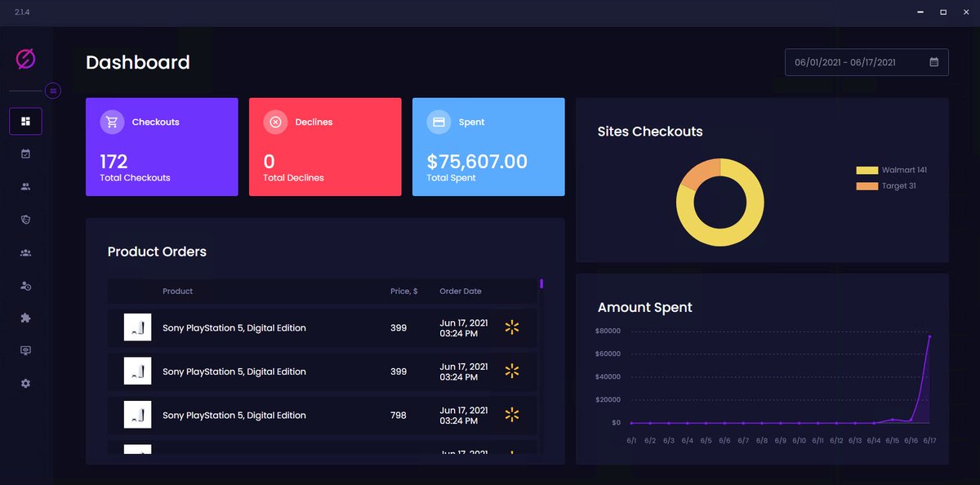Screen dimensions: 980x485
Task: Maximize the application window
Action: tap(943, 12)
